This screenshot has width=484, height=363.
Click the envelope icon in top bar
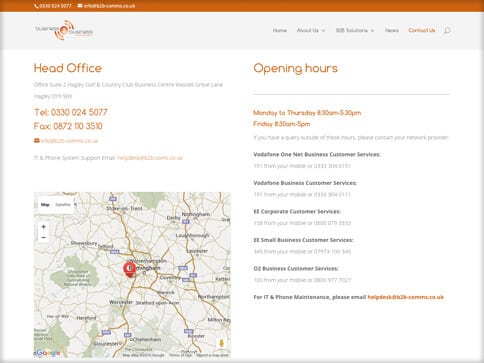pos(80,6)
